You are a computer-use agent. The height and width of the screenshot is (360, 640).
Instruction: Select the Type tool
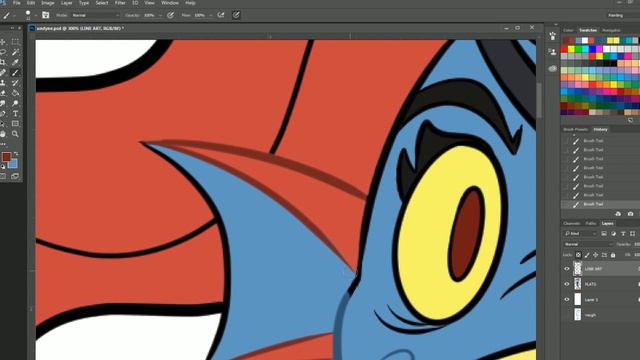click(x=16, y=113)
